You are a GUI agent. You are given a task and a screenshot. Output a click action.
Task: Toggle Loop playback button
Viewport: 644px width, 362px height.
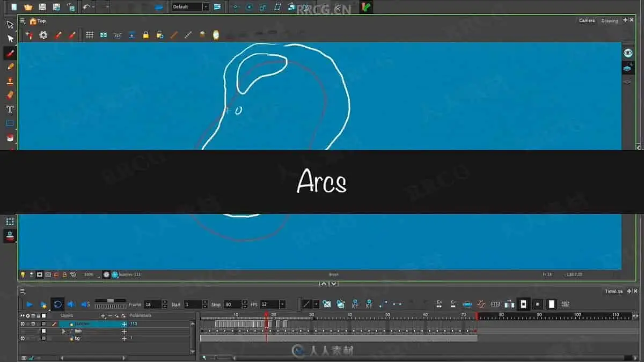(x=57, y=304)
